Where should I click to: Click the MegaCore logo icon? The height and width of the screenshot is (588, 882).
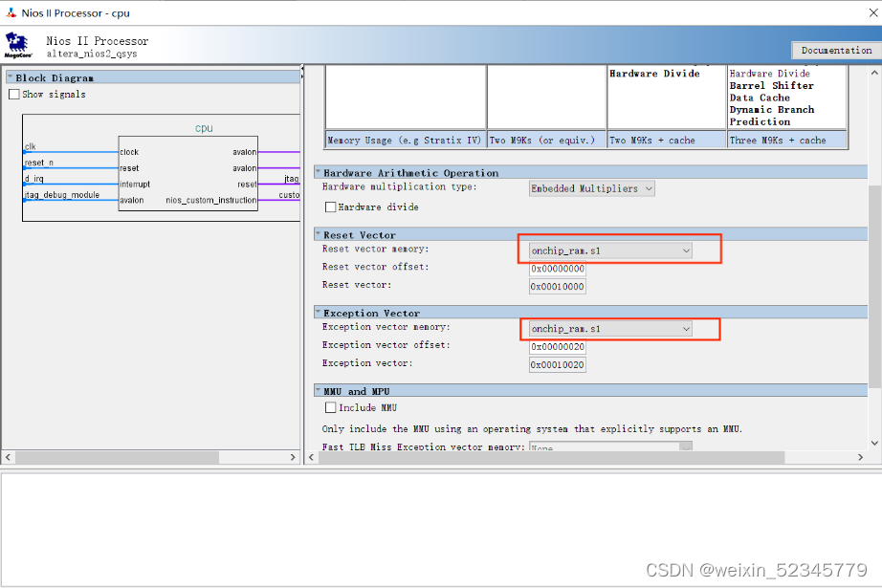point(17,45)
